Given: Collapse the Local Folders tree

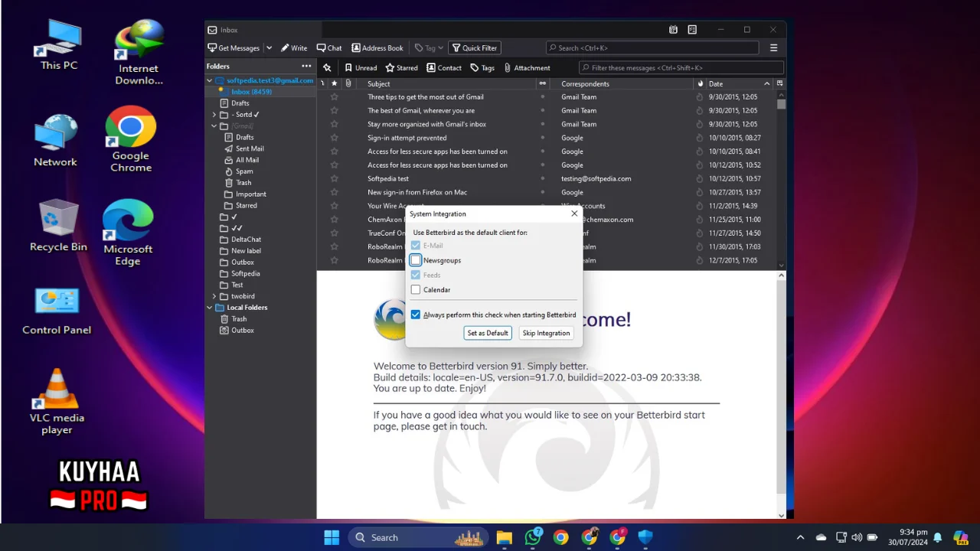Looking at the screenshot, I should pyautogui.click(x=209, y=308).
